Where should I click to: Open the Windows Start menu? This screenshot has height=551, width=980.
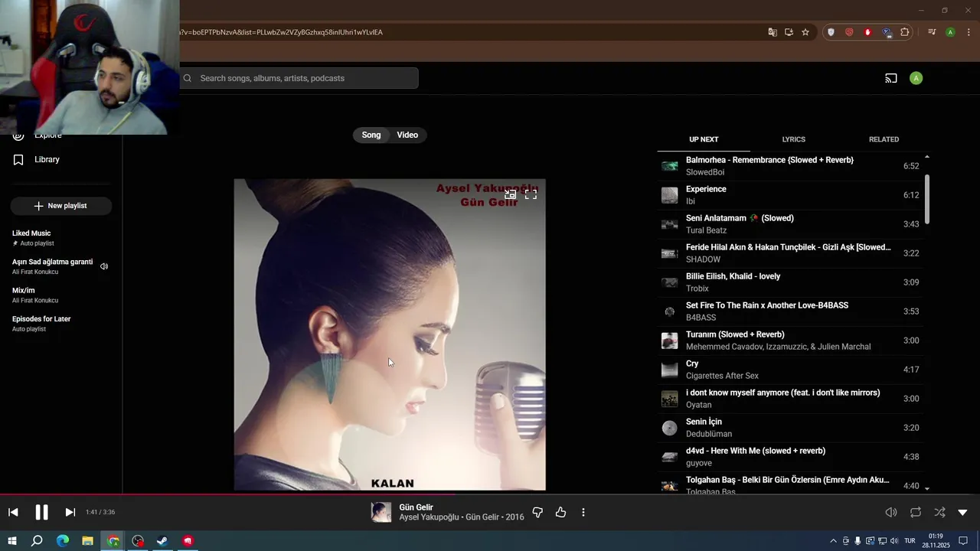pyautogui.click(x=12, y=541)
